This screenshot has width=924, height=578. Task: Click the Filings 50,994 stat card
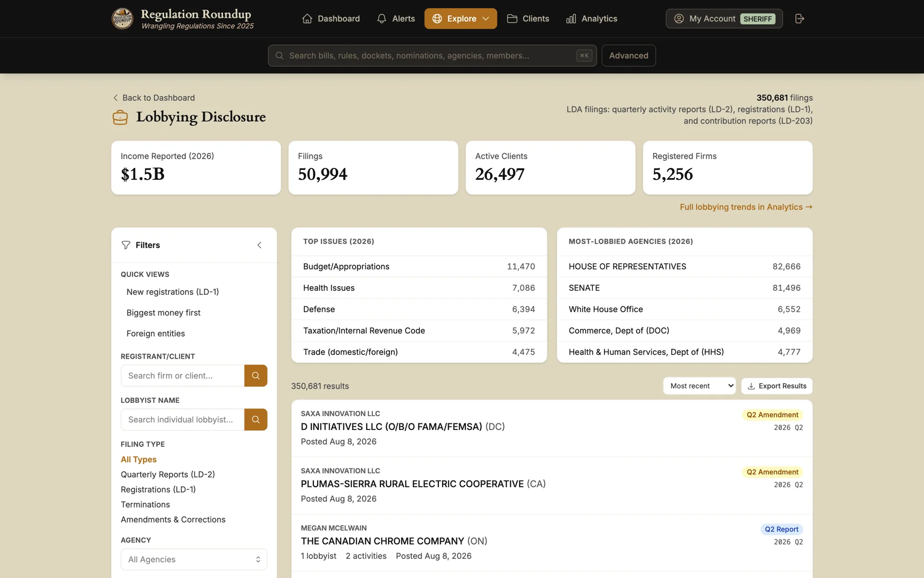373,167
